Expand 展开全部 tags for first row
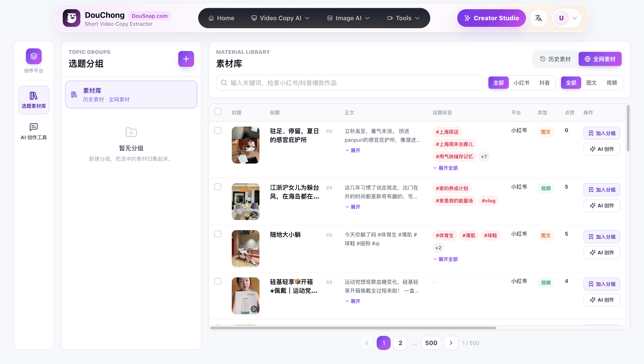Image resolution: width=644 pixels, height=364 pixels. tap(446, 168)
